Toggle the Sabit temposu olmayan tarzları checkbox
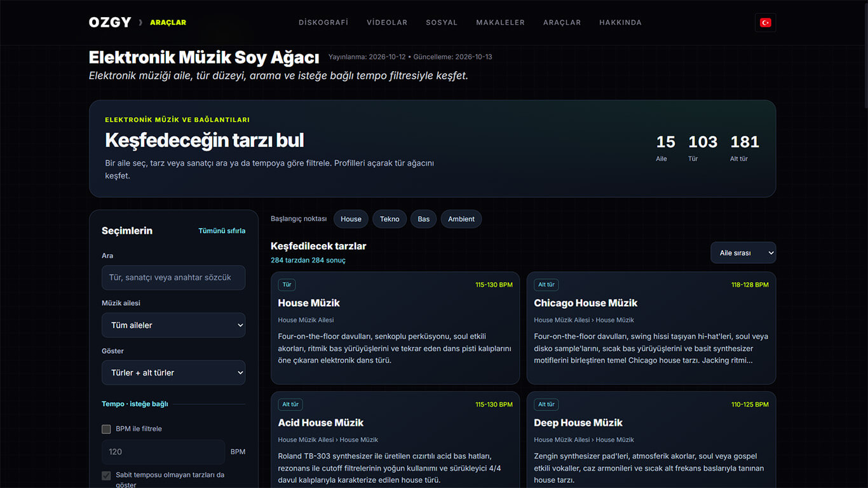This screenshot has height=488, width=868. (x=106, y=475)
